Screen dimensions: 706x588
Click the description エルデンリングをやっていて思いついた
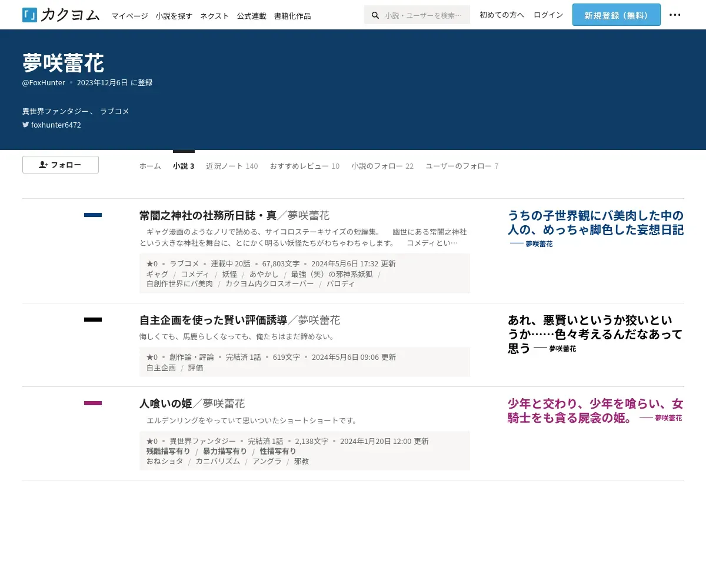click(x=252, y=420)
